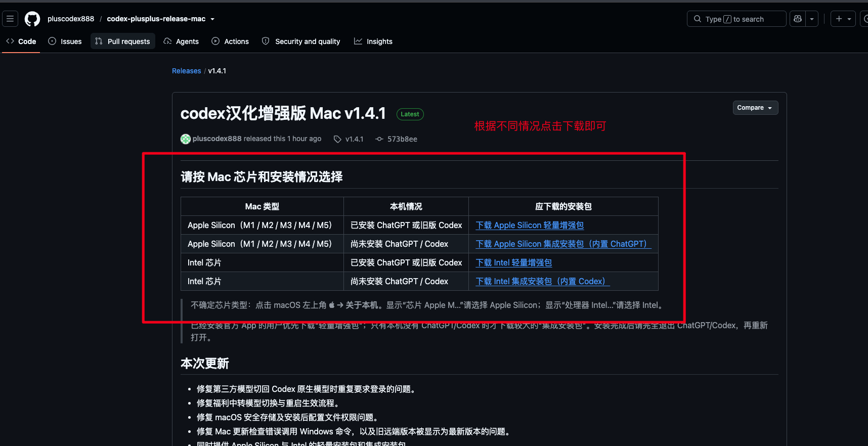Image resolution: width=868 pixels, height=446 pixels.
Task: Click the 本机情况 column header
Action: [x=406, y=206]
